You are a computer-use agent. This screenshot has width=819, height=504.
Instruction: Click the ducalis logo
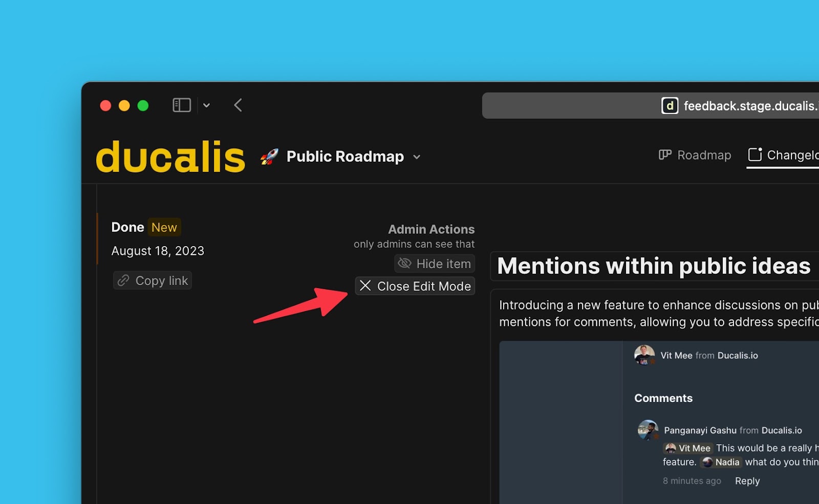pyautogui.click(x=170, y=157)
